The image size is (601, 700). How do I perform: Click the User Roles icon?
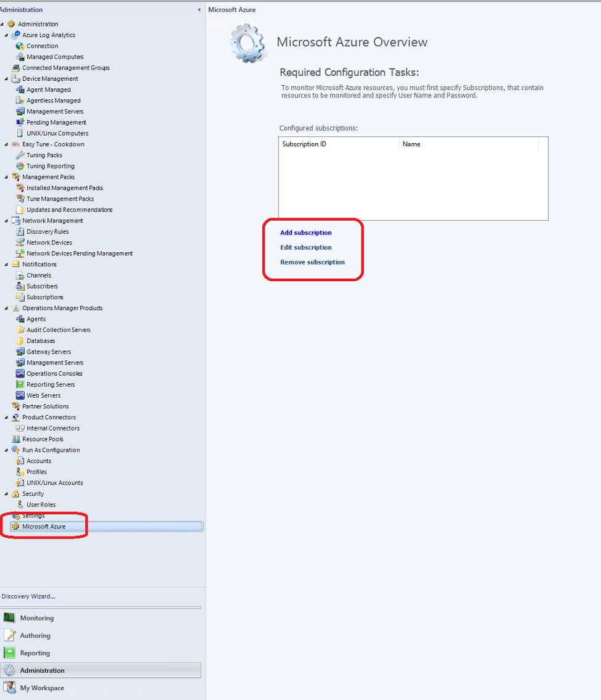point(20,504)
